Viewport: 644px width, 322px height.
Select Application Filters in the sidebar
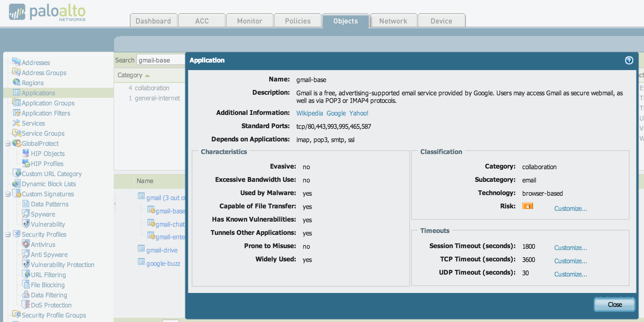coord(46,113)
